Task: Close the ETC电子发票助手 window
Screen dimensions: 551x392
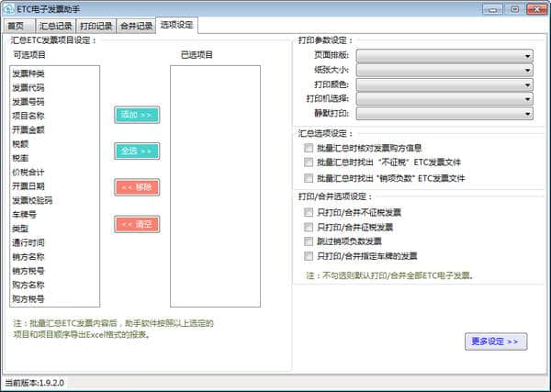Action: pos(536,9)
